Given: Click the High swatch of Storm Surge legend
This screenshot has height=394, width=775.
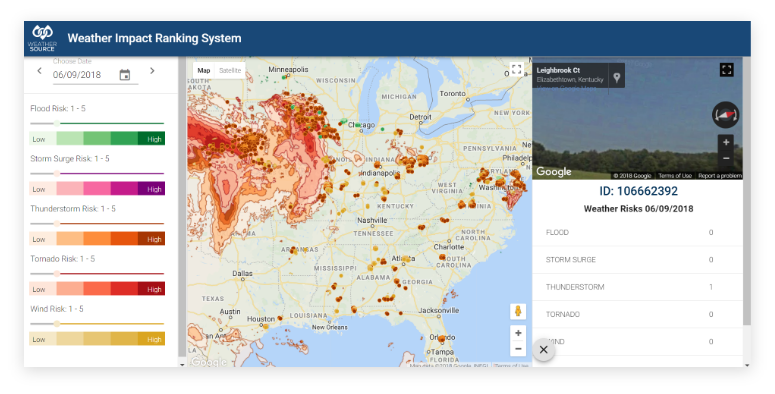Looking at the screenshot, I should coord(151,189).
